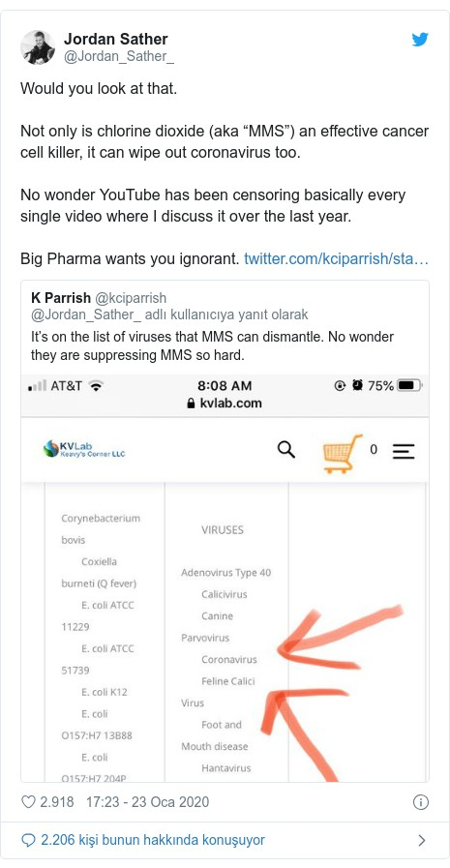The height and width of the screenshot is (868, 450).
Task: Open the twitter.com/kciparrish link
Action: coord(337,258)
